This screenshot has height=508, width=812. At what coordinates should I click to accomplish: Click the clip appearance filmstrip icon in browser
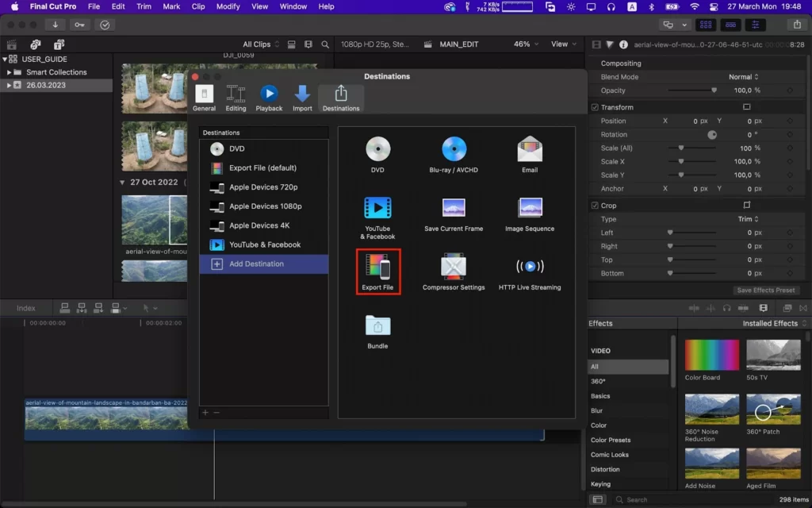tap(308, 44)
